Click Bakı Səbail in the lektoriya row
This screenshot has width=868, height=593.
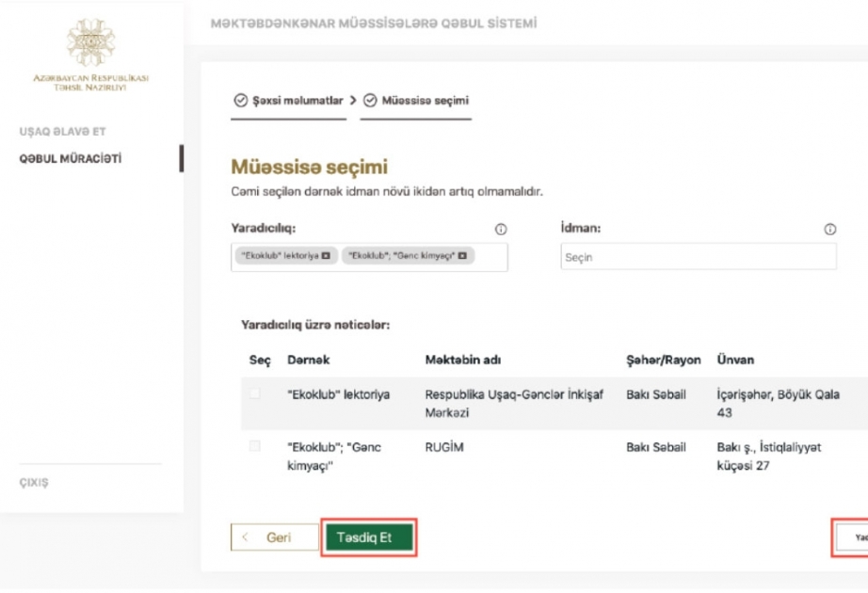656,394
